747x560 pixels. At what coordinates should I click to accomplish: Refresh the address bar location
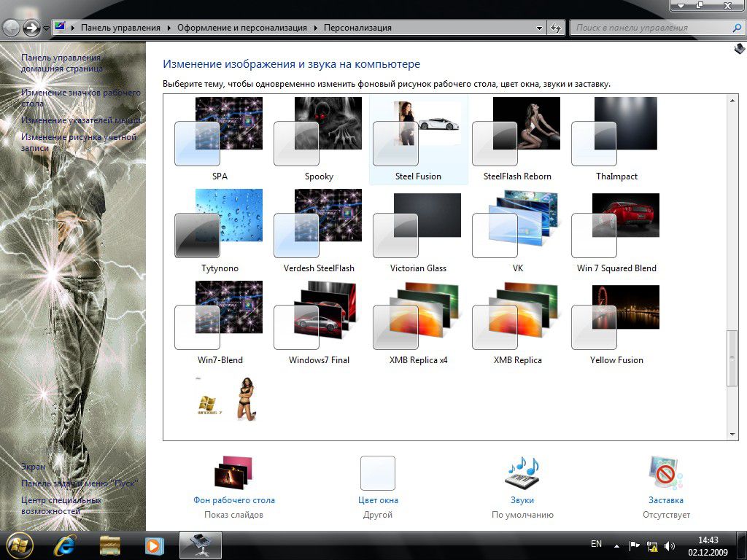click(x=555, y=28)
